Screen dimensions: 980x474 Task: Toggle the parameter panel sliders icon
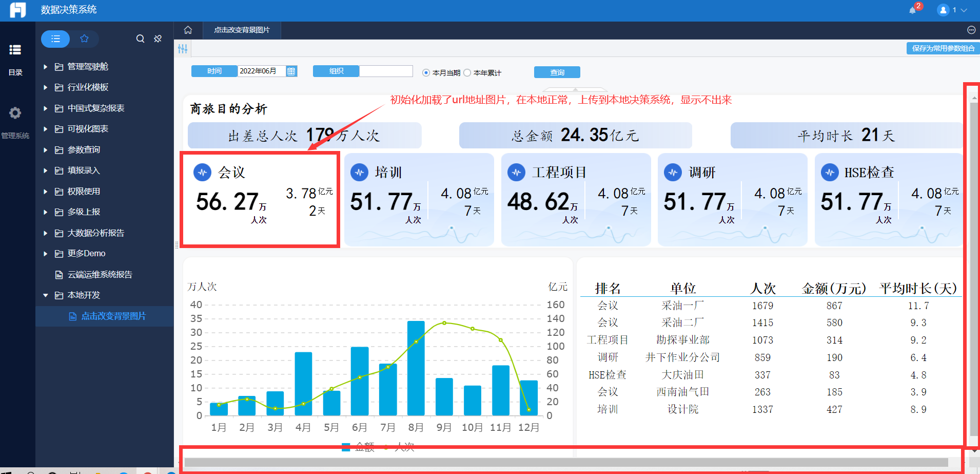(183, 49)
